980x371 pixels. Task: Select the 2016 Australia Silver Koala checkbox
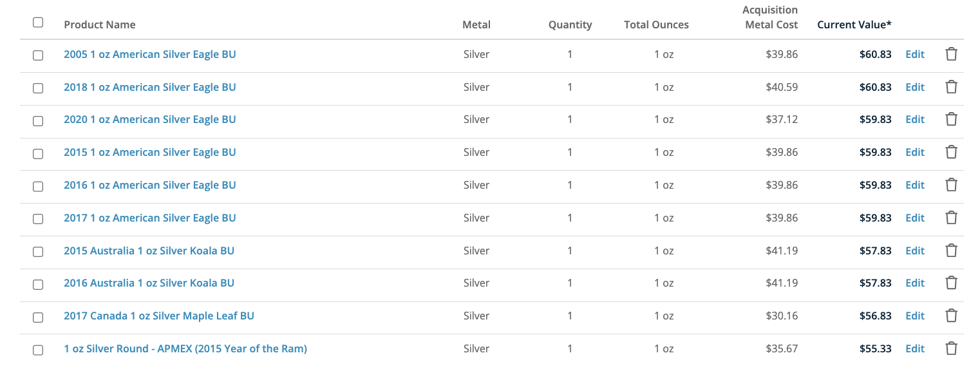tap(38, 284)
